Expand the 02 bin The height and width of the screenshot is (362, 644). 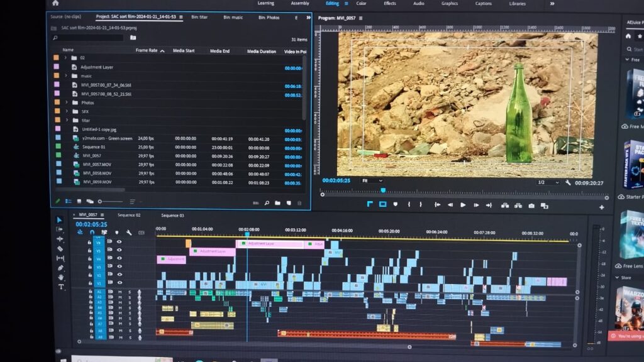pos(65,57)
